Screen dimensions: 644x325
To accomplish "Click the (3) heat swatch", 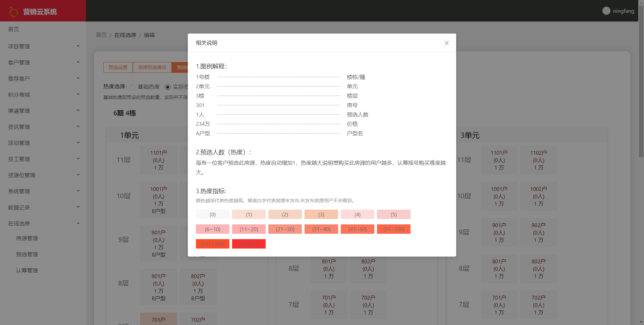I will tap(321, 214).
